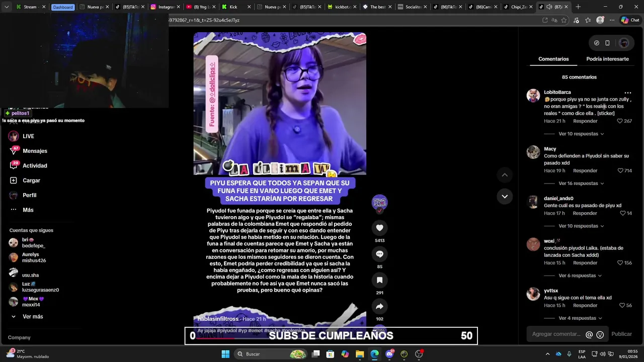
Task: Expand Ver 6 respuestas under woxi's comment
Action: point(580,276)
